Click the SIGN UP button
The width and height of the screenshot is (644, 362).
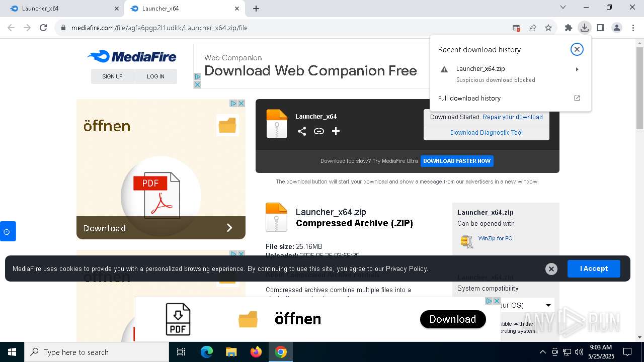pos(112,76)
